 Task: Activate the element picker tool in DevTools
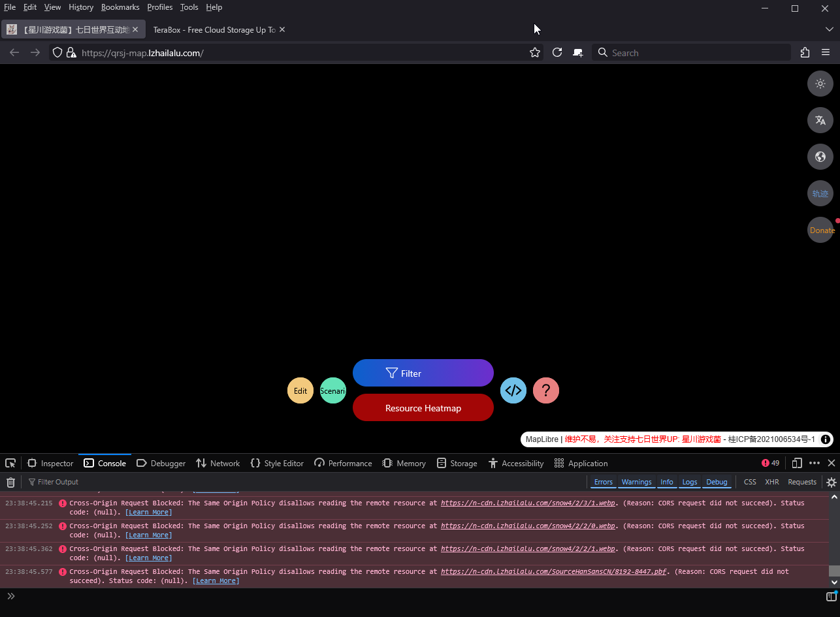(x=10, y=463)
